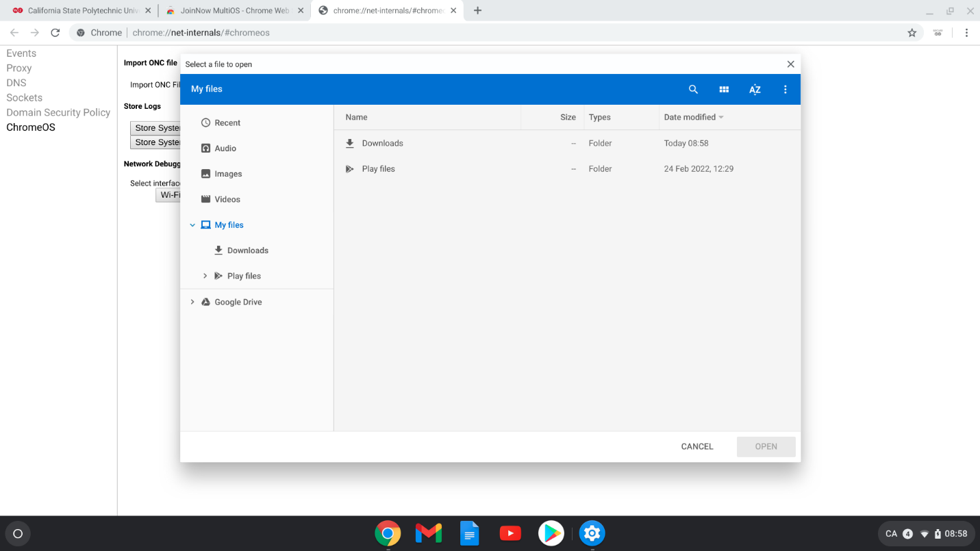Expand the Google Drive tree
The width and height of the screenshot is (980, 551).
point(191,301)
